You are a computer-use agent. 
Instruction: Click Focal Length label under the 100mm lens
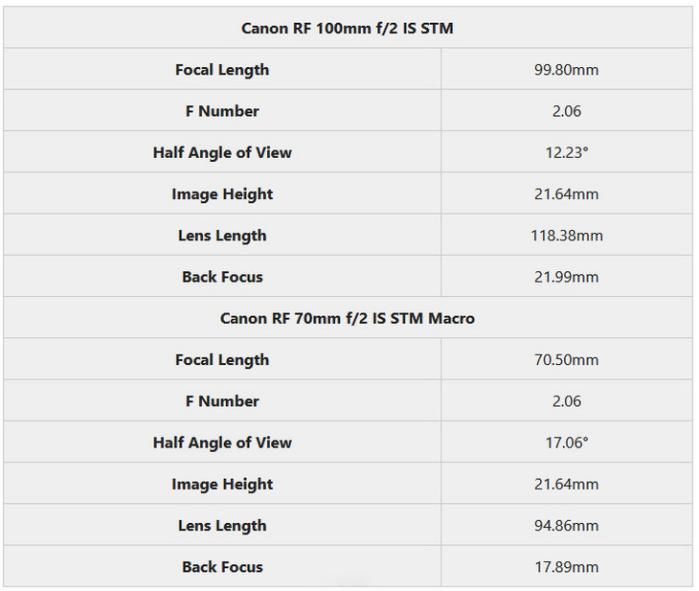click(222, 70)
